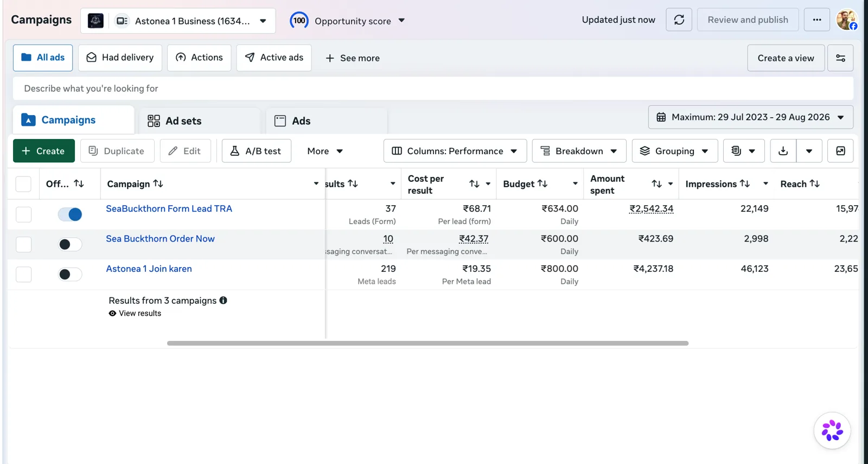Screen dimensions: 868x464
Task: Open the user profile avatar
Action: (846, 20)
